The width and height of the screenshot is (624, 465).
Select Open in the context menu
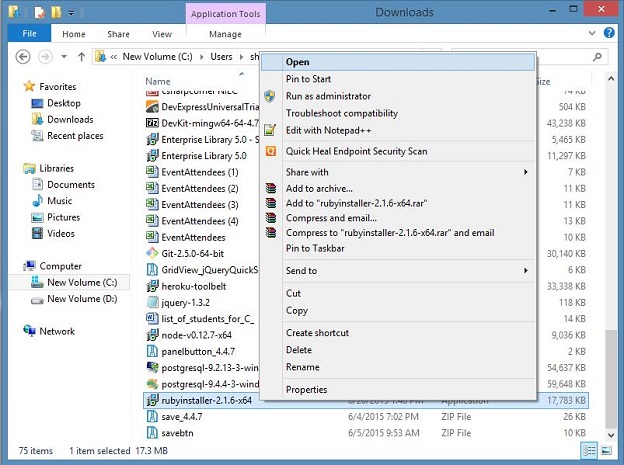[398, 62]
